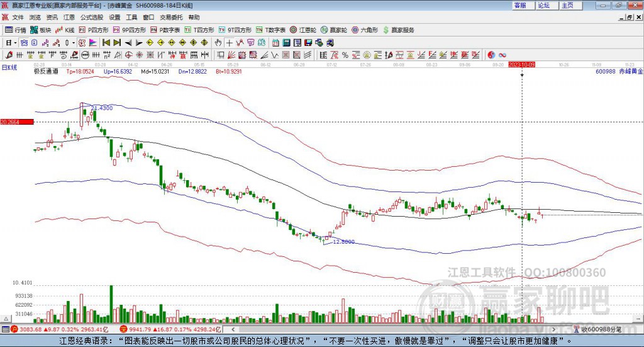The width and height of the screenshot is (644, 347).
Task: Jump to last bar with skip-to-end button
Action: (117, 43)
